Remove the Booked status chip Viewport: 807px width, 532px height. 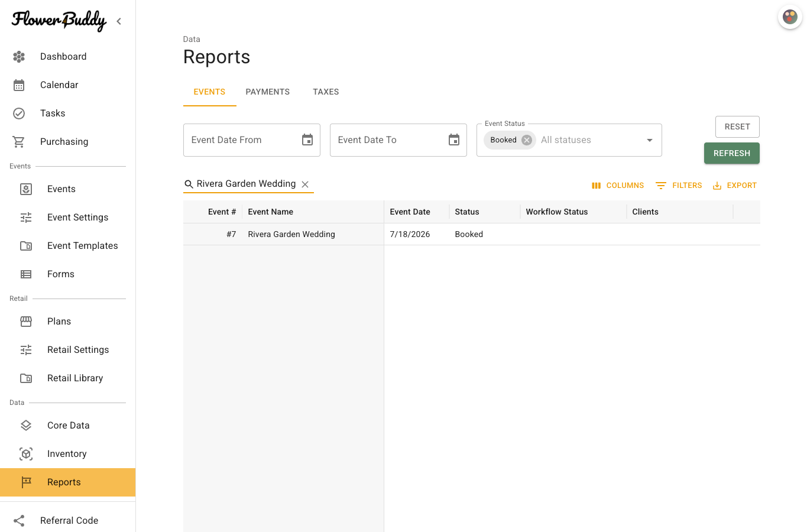tap(527, 140)
